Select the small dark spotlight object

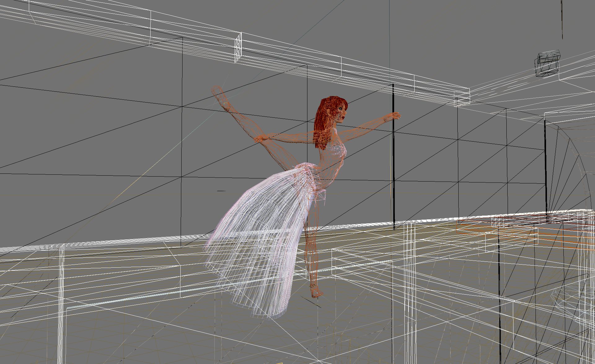[x=548, y=64]
